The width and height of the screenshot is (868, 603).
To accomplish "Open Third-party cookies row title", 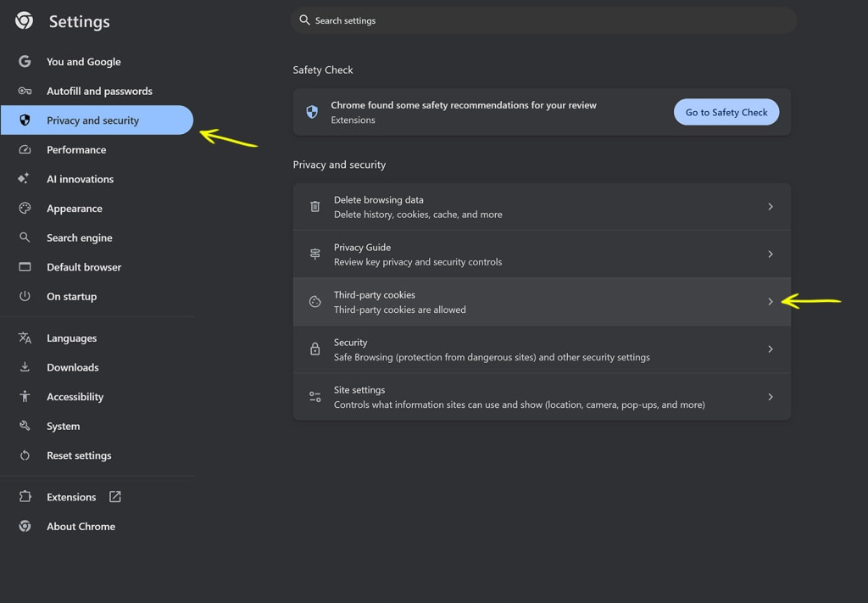I will point(374,295).
